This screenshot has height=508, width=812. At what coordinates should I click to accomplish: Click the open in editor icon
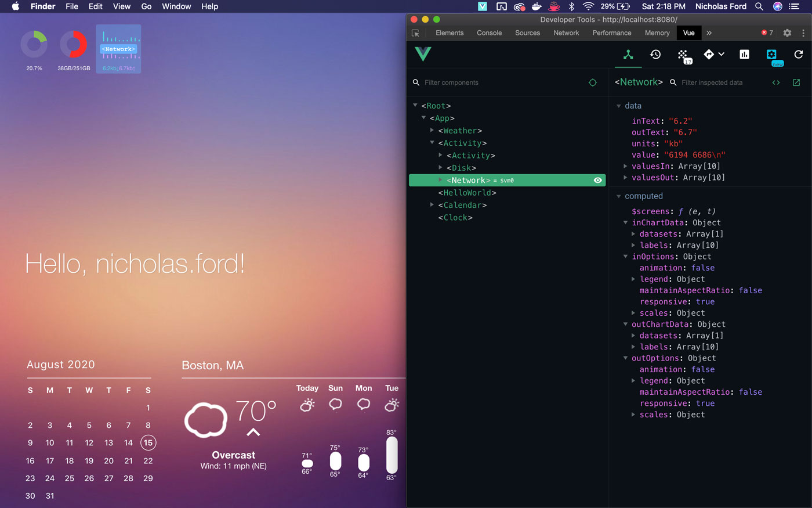coord(796,82)
